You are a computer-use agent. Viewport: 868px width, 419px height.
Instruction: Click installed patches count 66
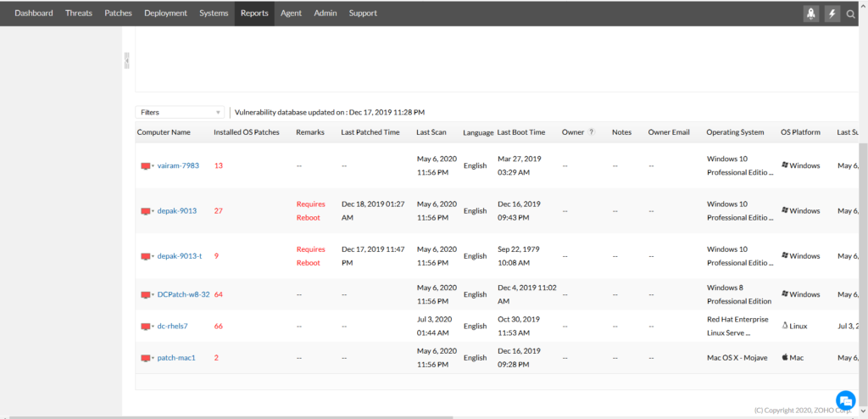(219, 327)
